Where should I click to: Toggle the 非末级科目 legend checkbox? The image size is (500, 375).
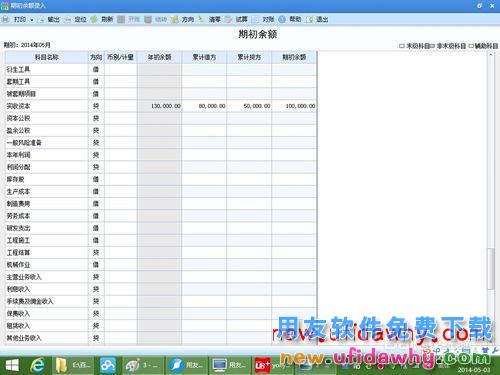[432, 46]
